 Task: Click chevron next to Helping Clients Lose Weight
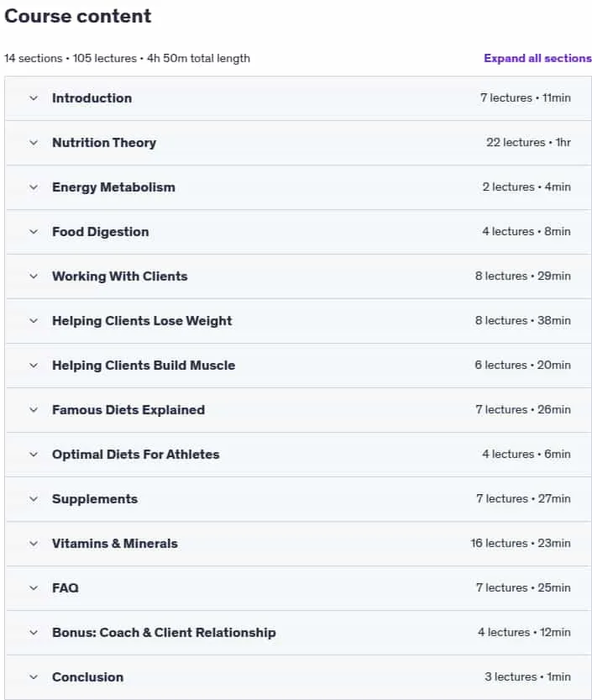[34, 320]
